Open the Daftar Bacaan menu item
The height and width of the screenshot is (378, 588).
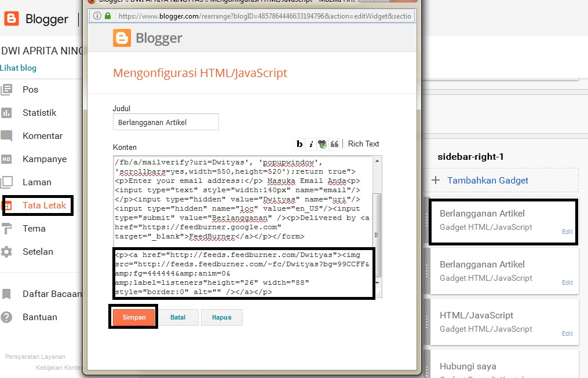click(52, 294)
